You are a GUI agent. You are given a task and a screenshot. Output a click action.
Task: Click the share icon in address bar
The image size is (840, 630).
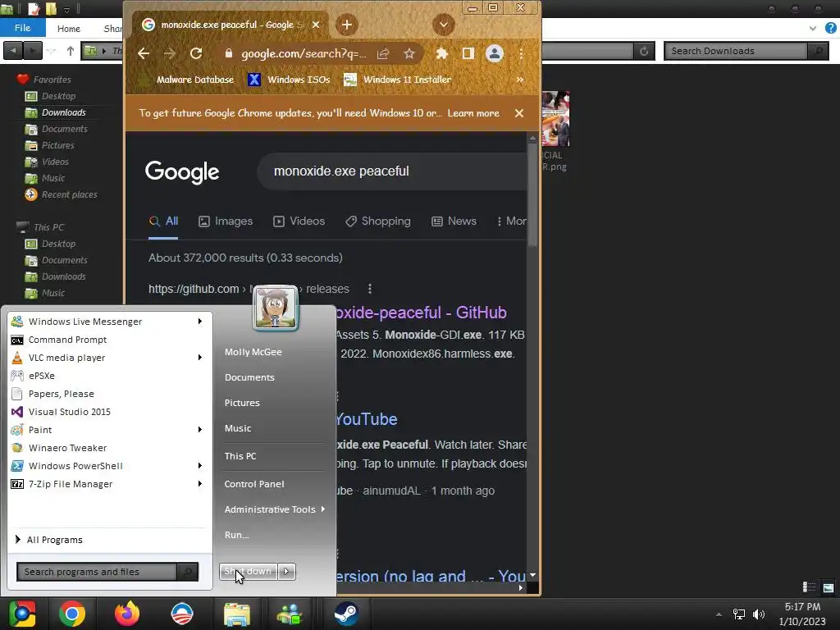(x=383, y=53)
